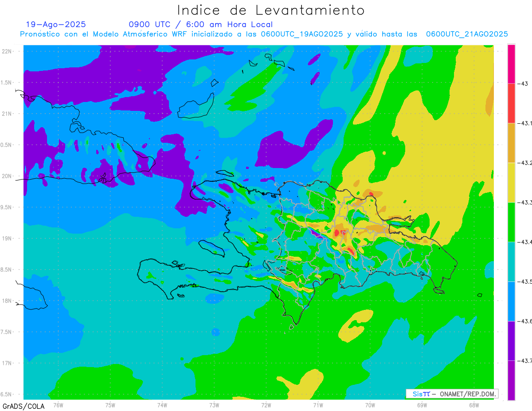Click the '73W' longitude label
This screenshot has height=411, width=532.
point(214,405)
